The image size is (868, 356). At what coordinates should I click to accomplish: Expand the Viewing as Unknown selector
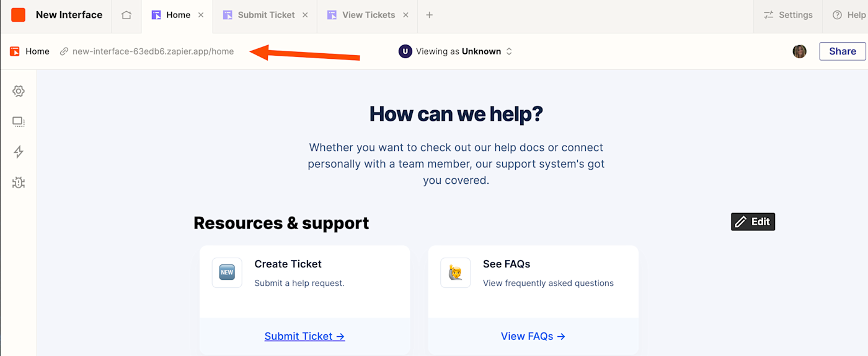[x=456, y=51]
